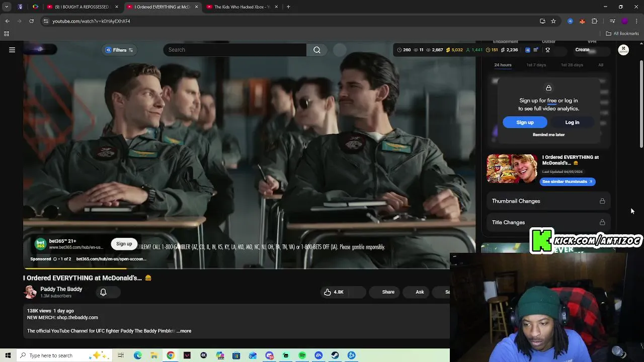Click the bet365 ad Sign up button
The width and height of the screenshot is (644, 362).
(124, 244)
